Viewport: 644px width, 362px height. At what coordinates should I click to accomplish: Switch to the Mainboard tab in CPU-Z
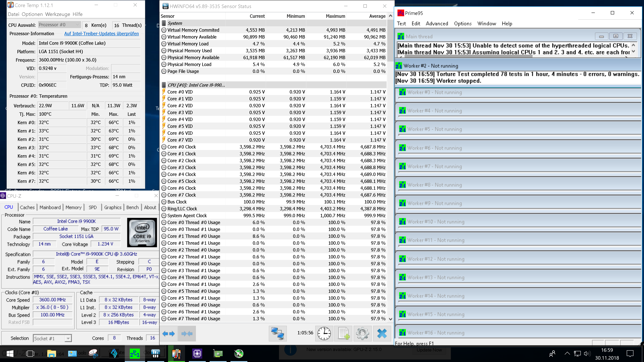coord(50,207)
